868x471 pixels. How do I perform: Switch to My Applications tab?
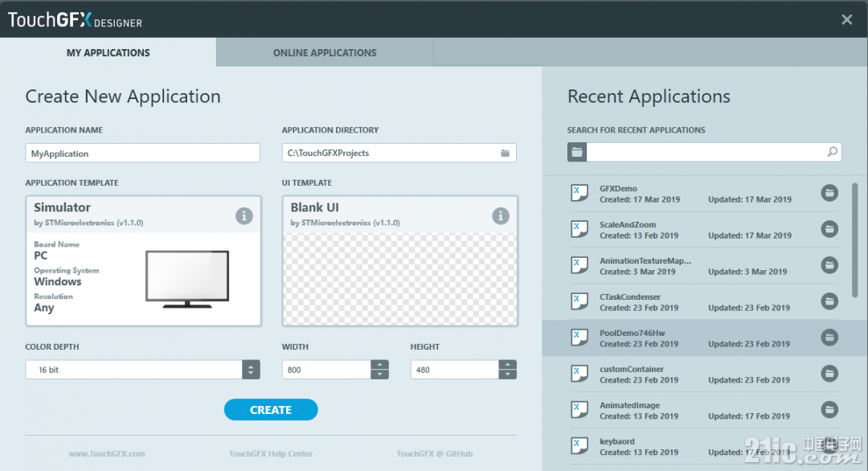108,52
